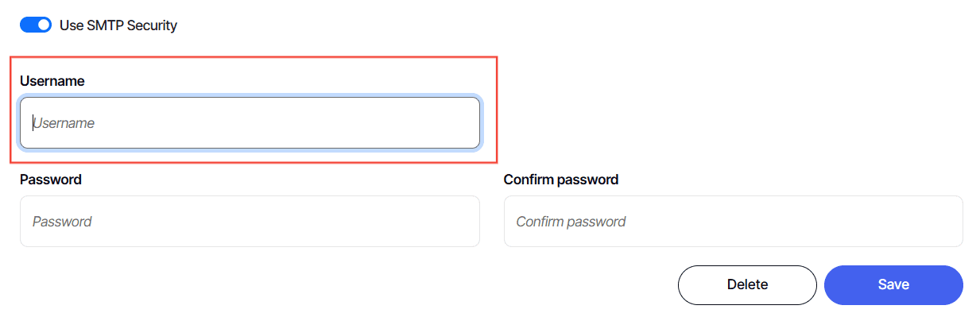Click the box with Confirm password placeholder
Screen dimensions: 980x317
click(734, 222)
